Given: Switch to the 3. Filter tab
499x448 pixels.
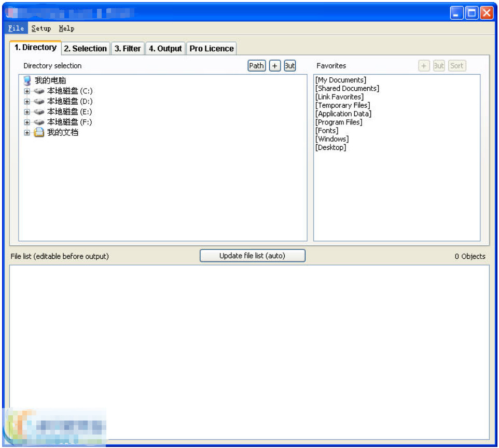Looking at the screenshot, I should pos(128,49).
